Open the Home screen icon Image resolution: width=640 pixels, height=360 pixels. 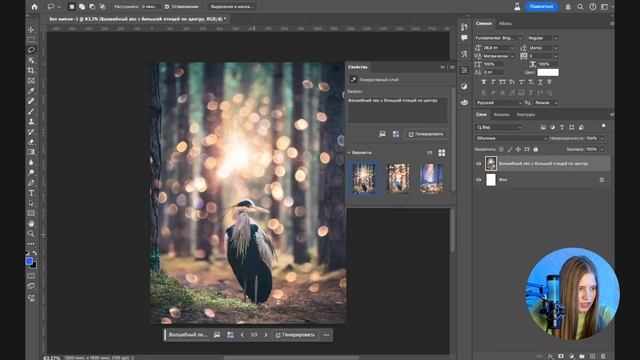pos(35,7)
